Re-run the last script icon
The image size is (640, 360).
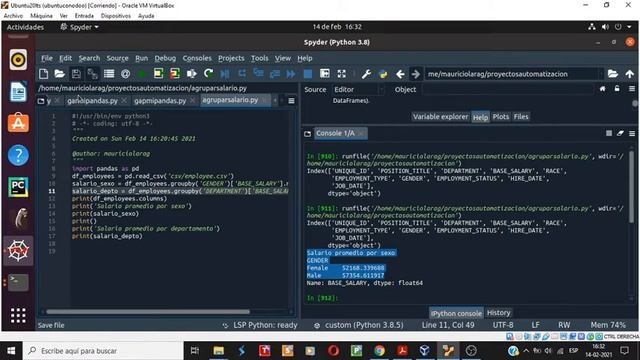(x=208, y=74)
